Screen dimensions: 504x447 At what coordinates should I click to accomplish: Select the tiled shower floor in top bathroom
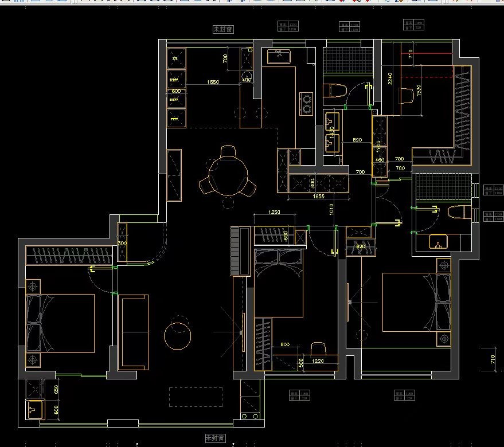(x=348, y=60)
